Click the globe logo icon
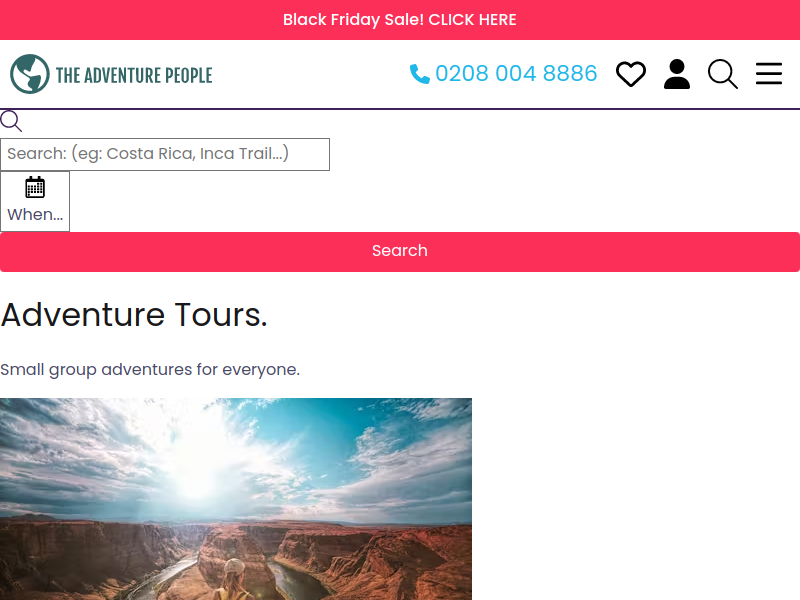Viewport: 800px width, 600px height. pyautogui.click(x=30, y=74)
